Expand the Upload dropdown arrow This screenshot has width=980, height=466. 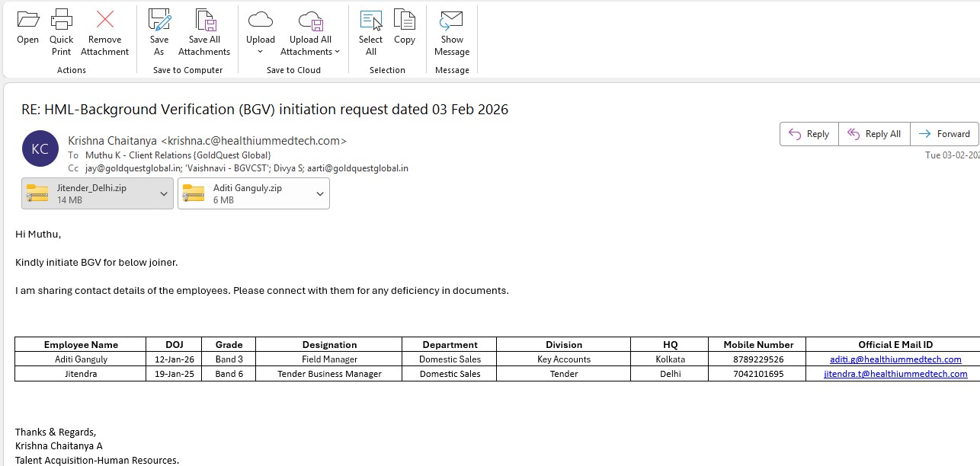coord(260,52)
